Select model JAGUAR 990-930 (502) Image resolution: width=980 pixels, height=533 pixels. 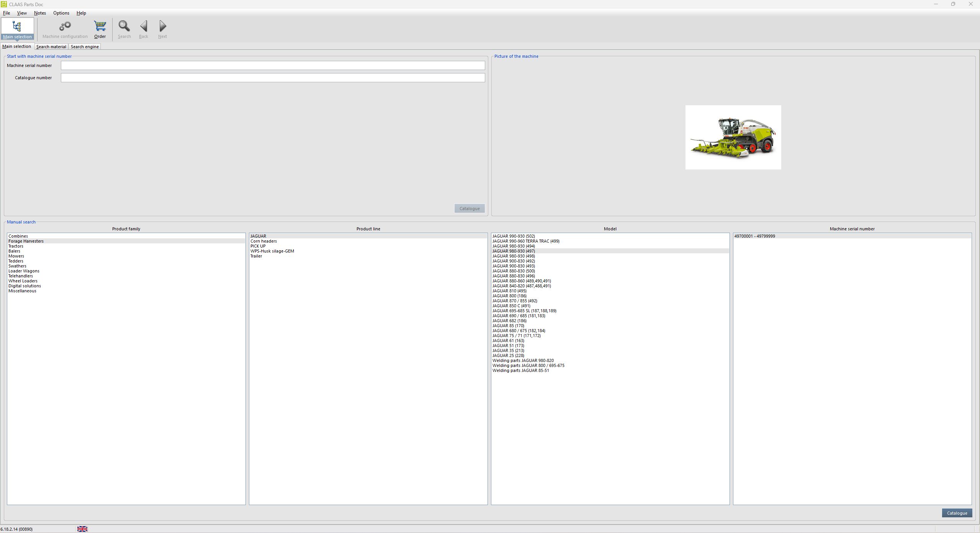coord(512,236)
